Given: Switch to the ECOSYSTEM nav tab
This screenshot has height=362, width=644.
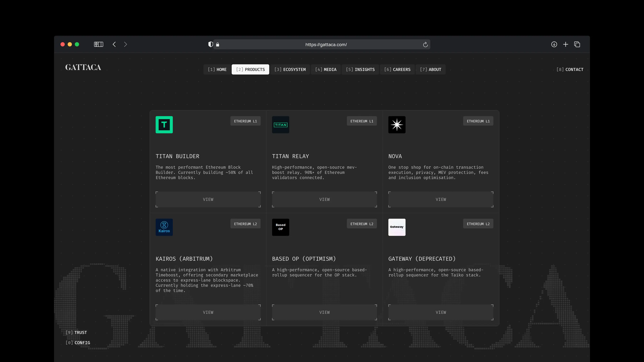Looking at the screenshot, I should [x=290, y=69].
